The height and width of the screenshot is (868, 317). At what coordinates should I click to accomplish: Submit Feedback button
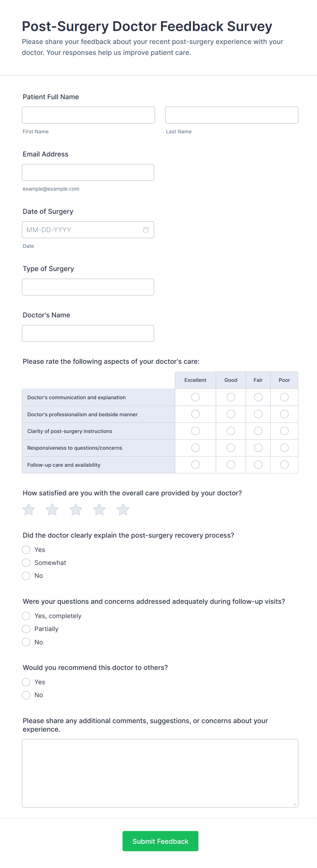(x=160, y=841)
